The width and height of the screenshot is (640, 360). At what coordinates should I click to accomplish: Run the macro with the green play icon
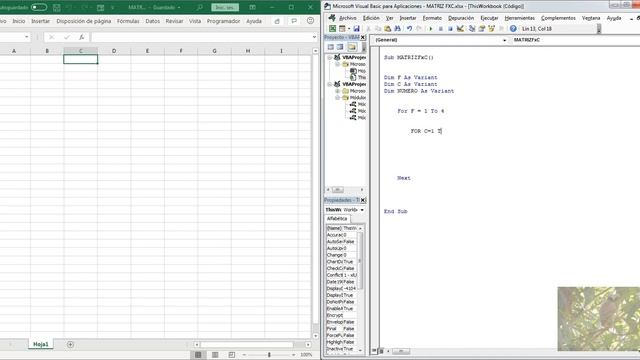pos(431,29)
